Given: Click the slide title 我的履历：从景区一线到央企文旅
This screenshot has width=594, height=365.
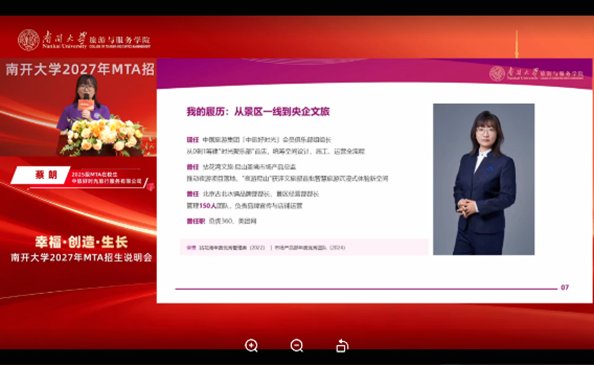Looking at the screenshot, I should coord(258,111).
